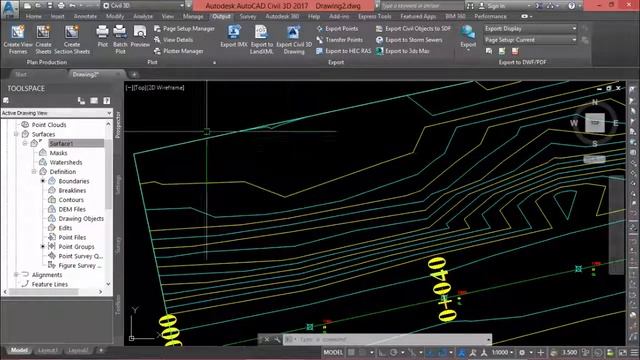640x360 pixels.
Task: Click Transfer Points in the ribbon
Action: click(339, 40)
